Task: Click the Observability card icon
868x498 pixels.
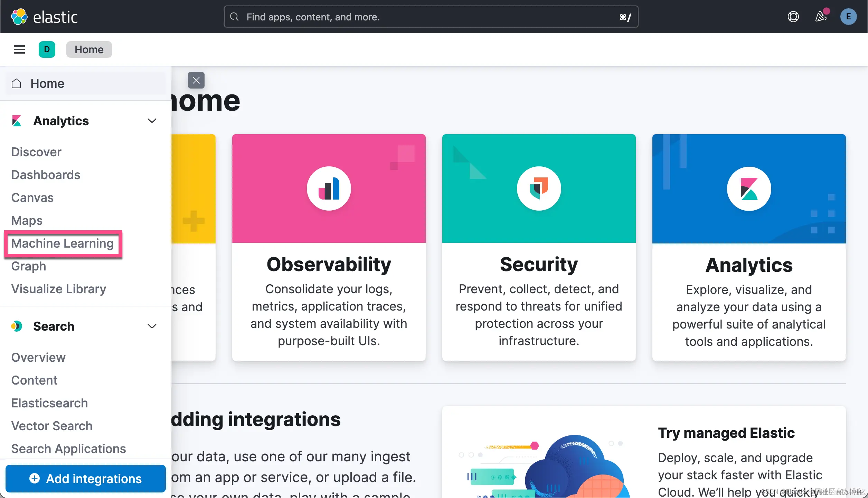Action: pos(329,188)
